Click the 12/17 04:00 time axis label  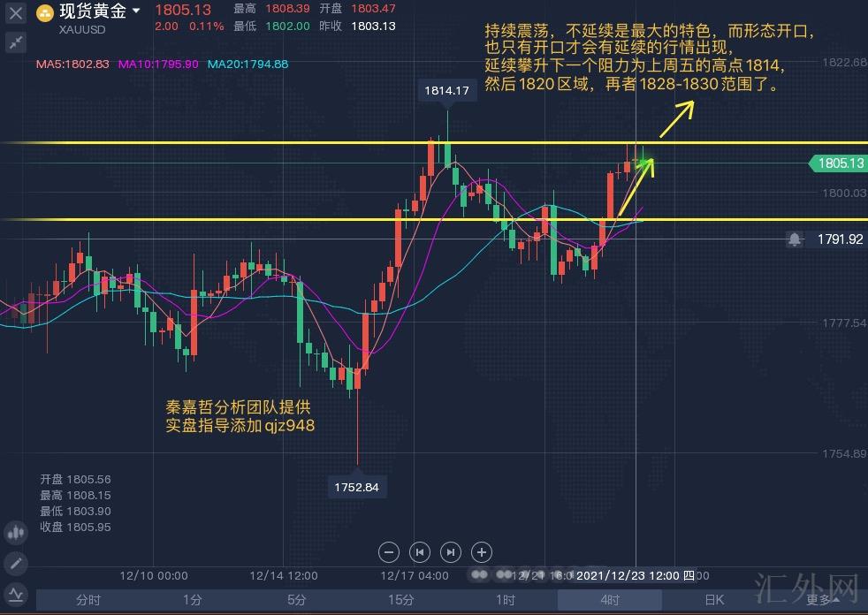[x=415, y=576]
